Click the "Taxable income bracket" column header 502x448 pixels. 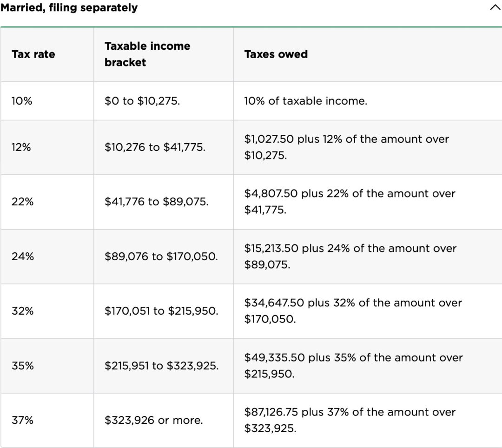(147, 54)
